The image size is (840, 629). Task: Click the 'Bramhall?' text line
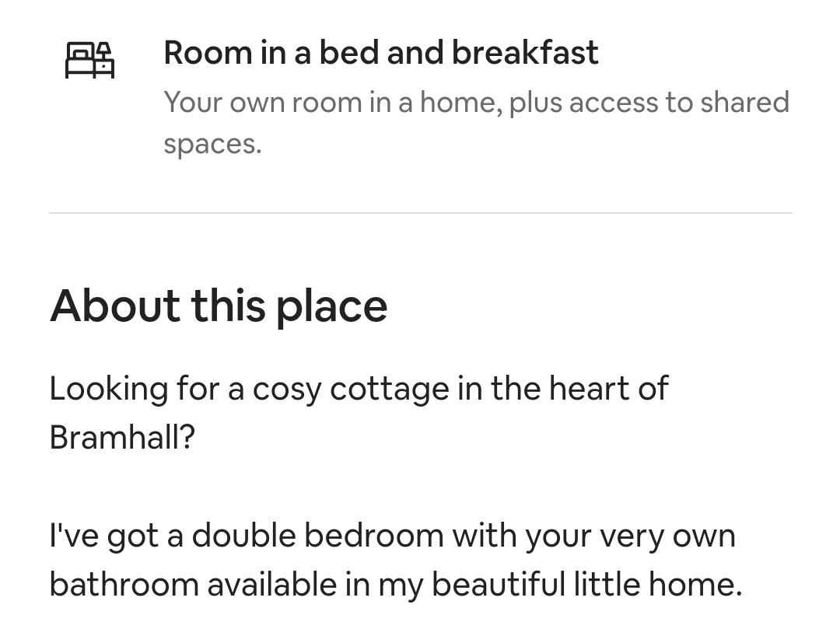pos(122,437)
